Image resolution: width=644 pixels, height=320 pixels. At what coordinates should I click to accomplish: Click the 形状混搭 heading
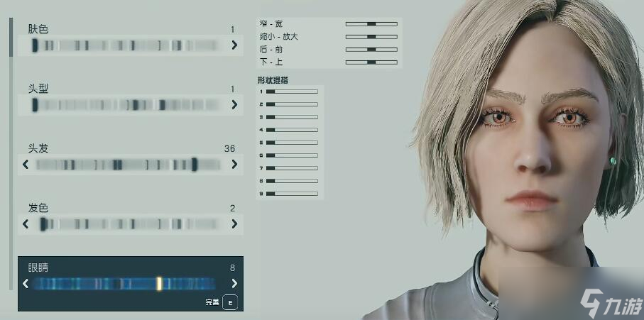pyautogui.click(x=273, y=80)
